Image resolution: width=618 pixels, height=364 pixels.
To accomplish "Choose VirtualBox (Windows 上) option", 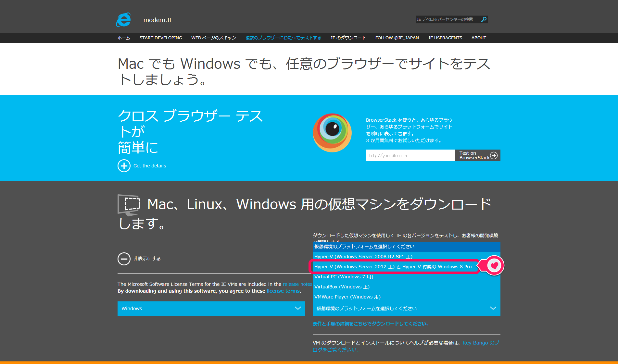I will point(407,287).
